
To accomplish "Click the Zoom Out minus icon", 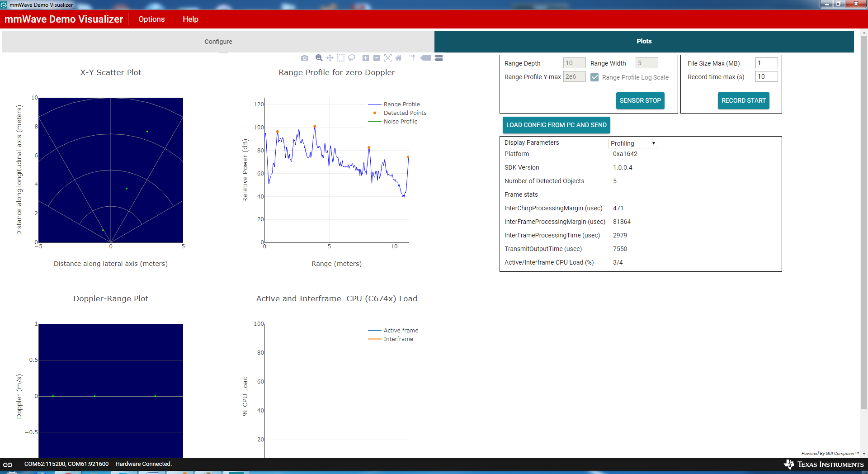I will coord(377,58).
